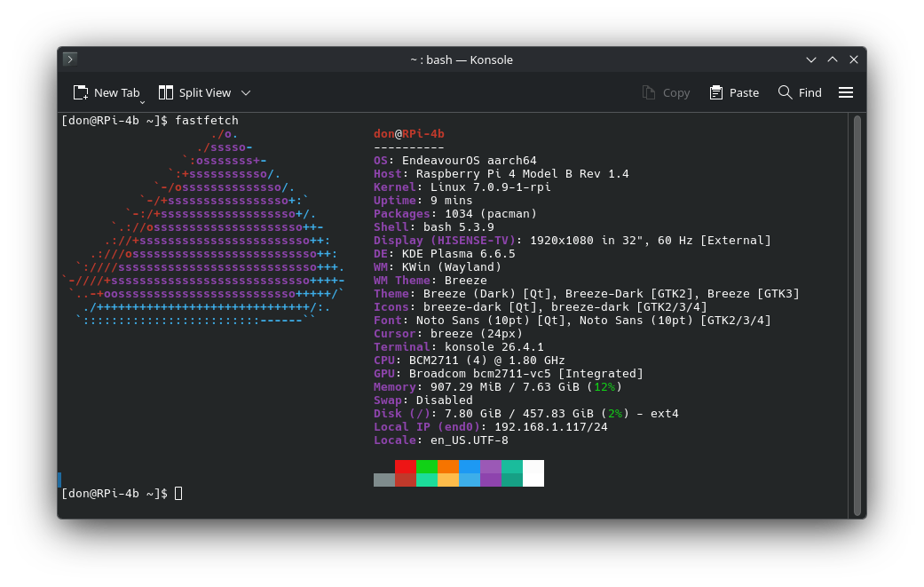Click the 'EndeavourOS aarch64' OS value
This screenshot has height=587, width=924.
(469, 161)
